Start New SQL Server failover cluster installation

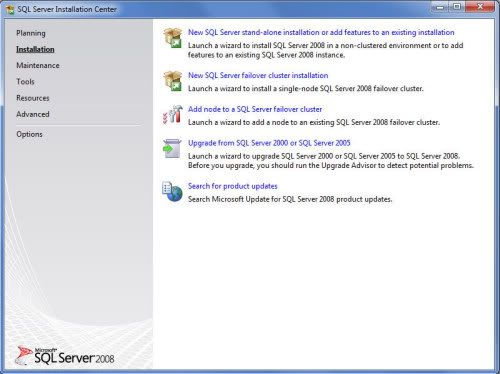(x=258, y=75)
